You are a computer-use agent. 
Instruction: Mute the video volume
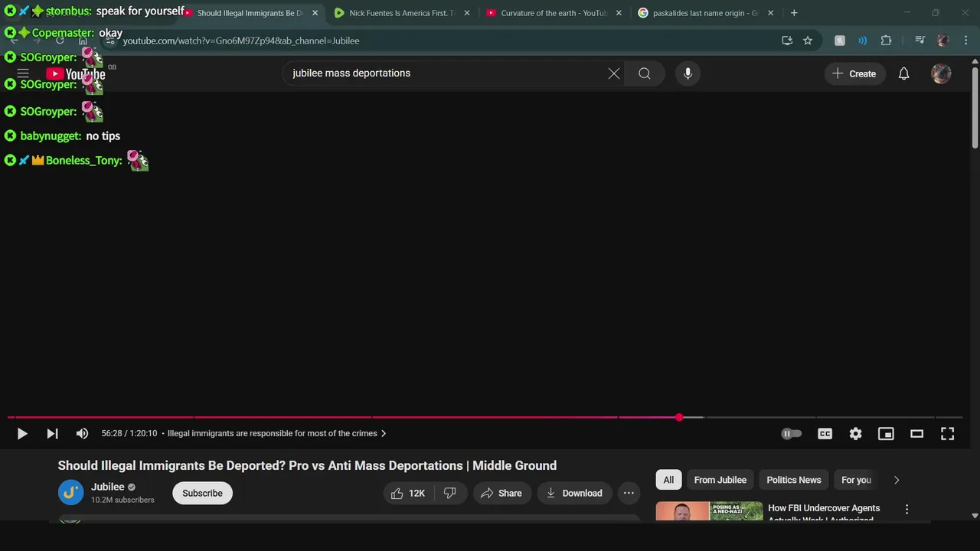pos(82,434)
